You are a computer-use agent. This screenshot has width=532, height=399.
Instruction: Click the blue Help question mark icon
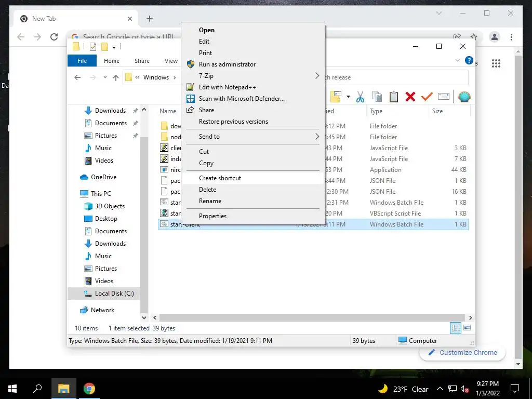click(469, 60)
